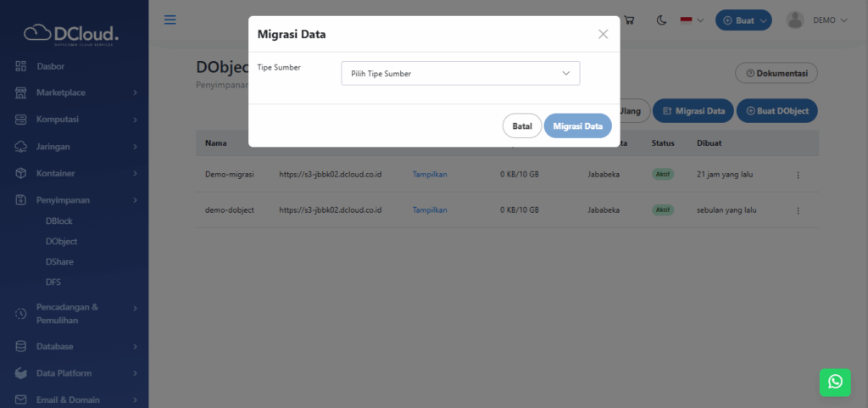Click the Batal button
868x408 pixels.
(x=521, y=126)
